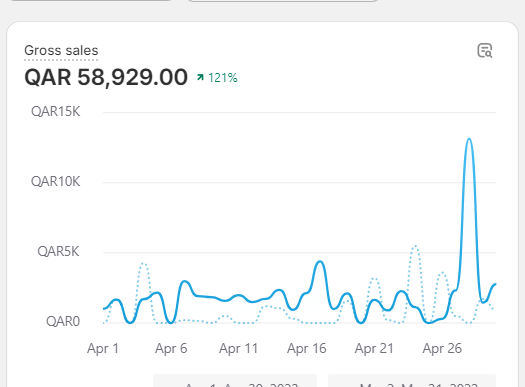
Task: Click the Apr 1 date label
Action: tap(103, 349)
